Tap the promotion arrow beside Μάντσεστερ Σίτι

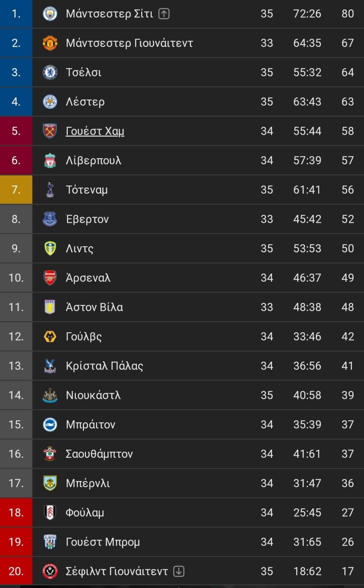pyautogui.click(x=164, y=14)
